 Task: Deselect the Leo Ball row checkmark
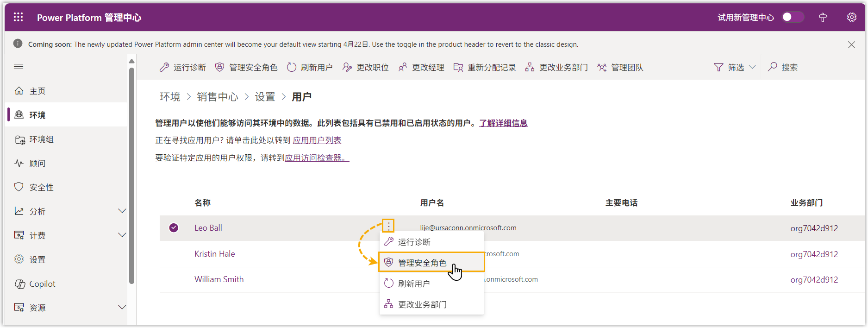click(x=174, y=227)
